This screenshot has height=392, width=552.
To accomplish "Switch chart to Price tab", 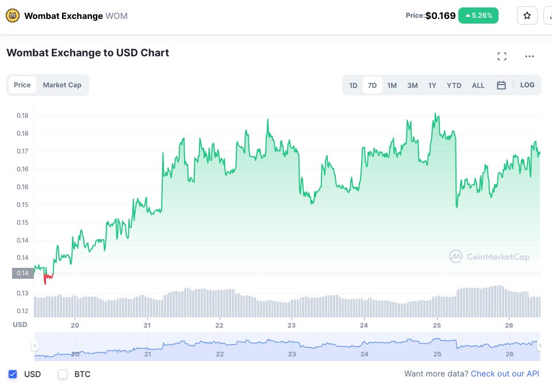I will tap(22, 85).
